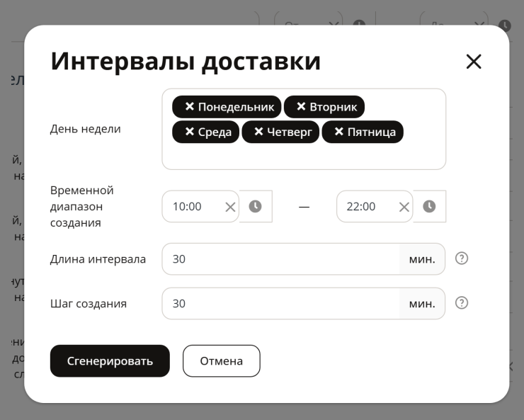Remove the Пятница day tag
524x420 pixels.
(339, 132)
